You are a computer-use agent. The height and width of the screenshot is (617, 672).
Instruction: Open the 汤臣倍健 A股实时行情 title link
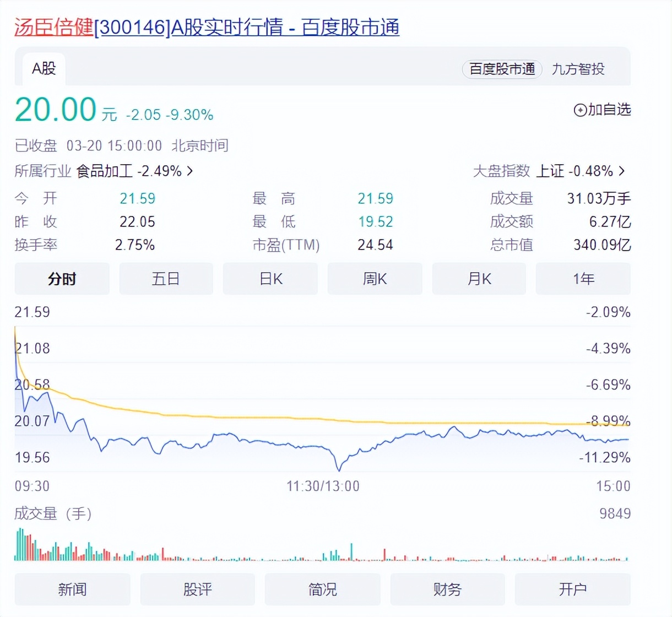point(207,27)
